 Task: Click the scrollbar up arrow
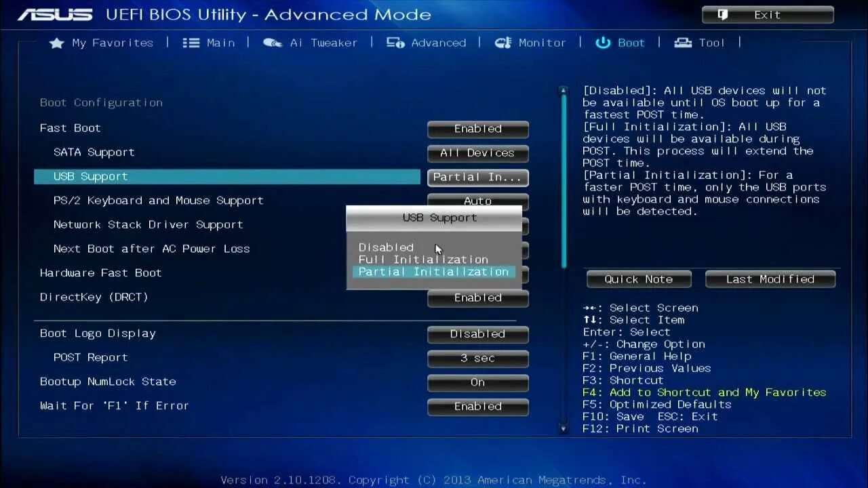[x=563, y=89]
